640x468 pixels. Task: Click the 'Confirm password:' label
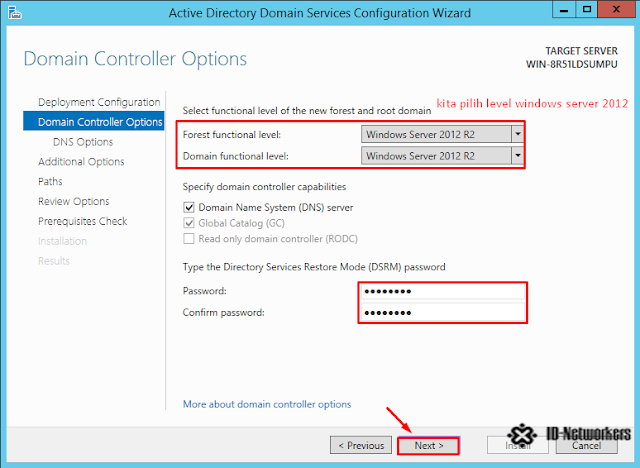223,313
